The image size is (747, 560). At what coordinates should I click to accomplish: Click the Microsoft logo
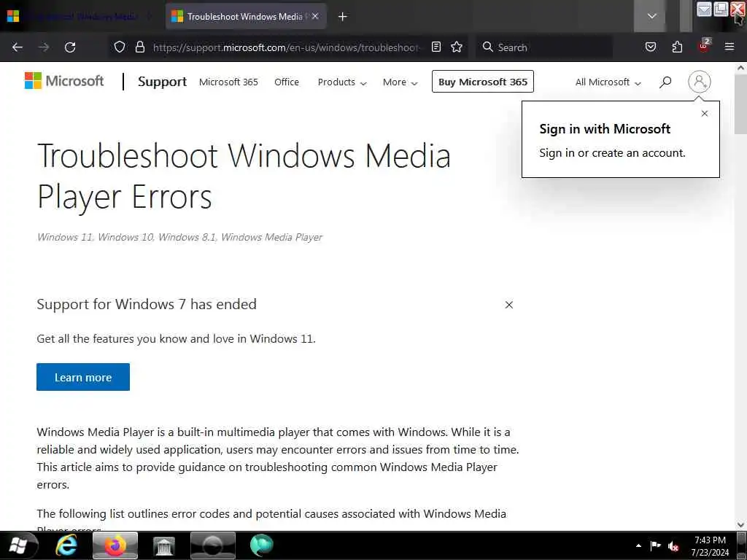64,81
